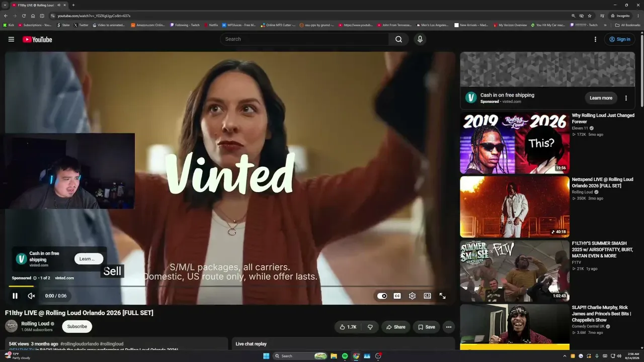Search with your voice microphone
The width and height of the screenshot is (644, 362).
coord(420,39)
